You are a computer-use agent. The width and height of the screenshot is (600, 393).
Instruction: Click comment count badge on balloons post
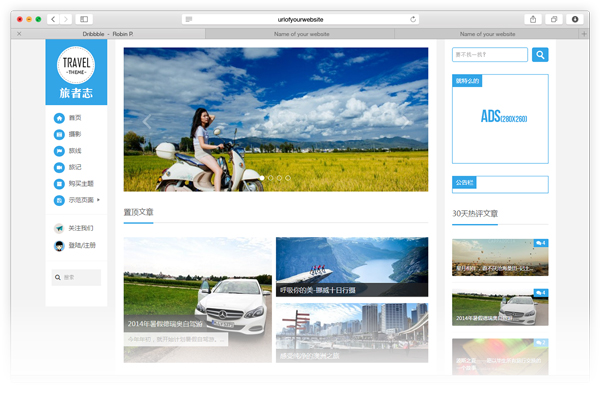click(x=541, y=243)
